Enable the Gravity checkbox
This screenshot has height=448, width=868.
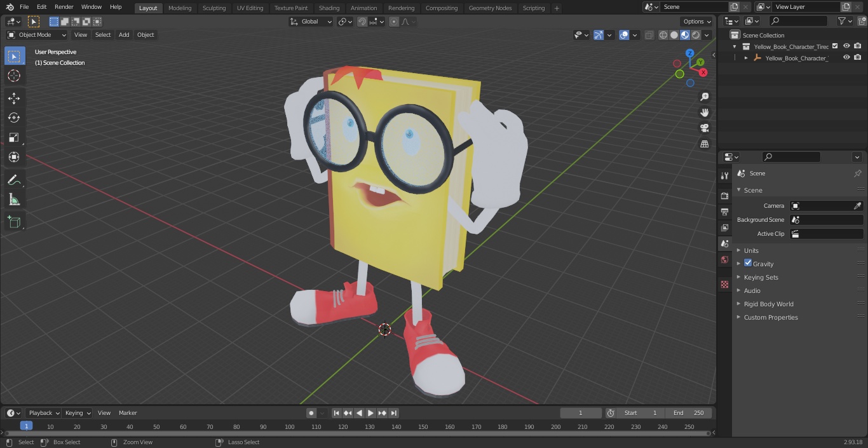748,263
